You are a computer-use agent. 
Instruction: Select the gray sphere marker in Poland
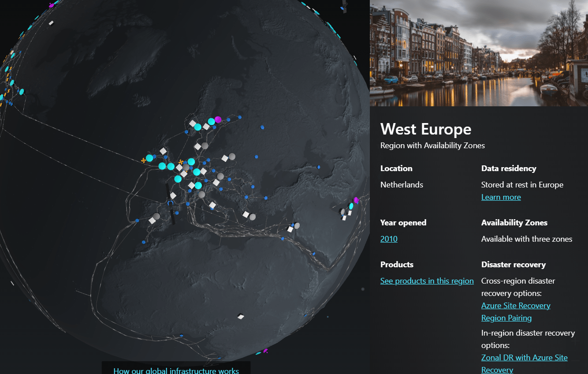point(232,156)
